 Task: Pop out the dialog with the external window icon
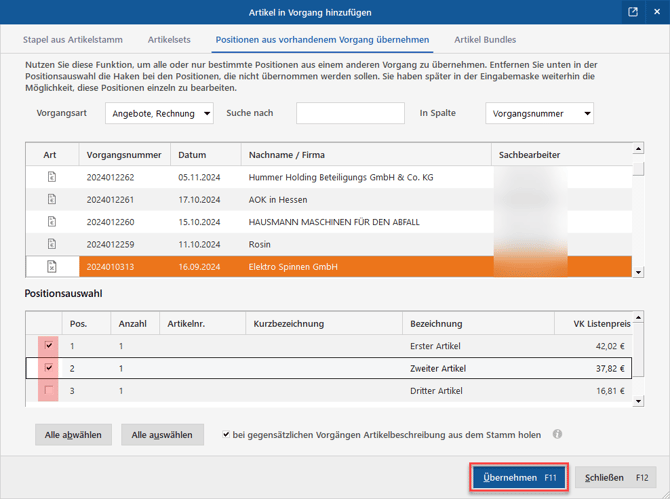click(633, 12)
